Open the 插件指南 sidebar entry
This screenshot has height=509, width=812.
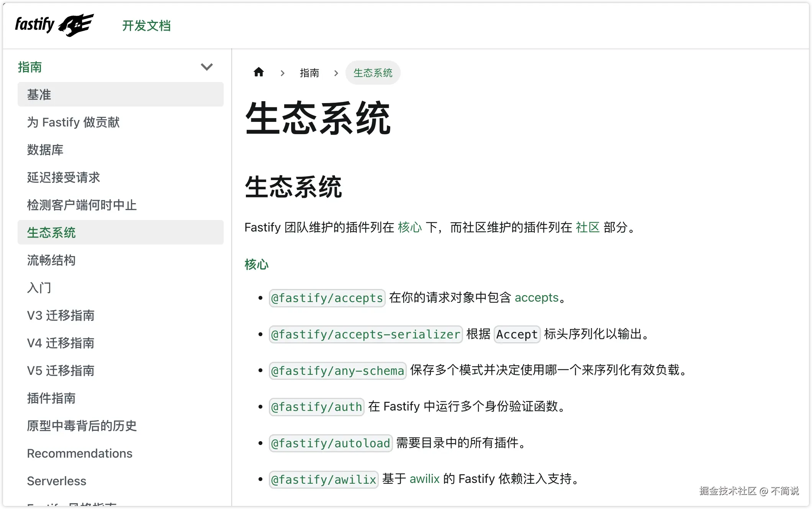pyautogui.click(x=51, y=398)
